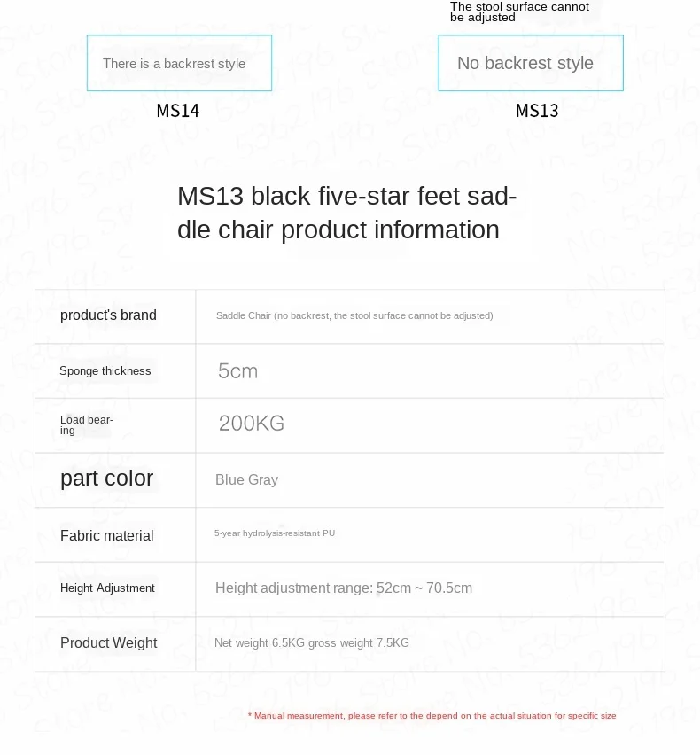Click the Fabric material label
This screenshot has width=700, height=755.
[x=106, y=535]
